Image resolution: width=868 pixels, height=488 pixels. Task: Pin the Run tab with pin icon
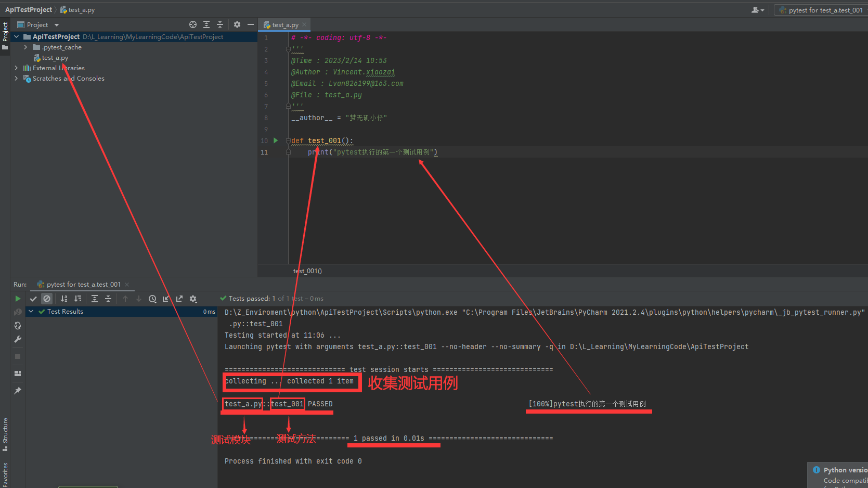18,391
